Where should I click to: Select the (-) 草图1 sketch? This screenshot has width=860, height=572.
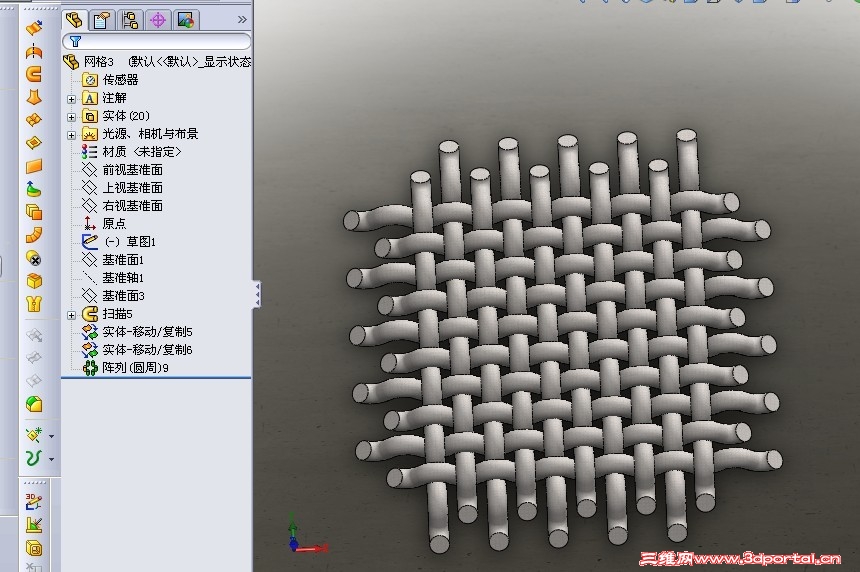(x=119, y=242)
